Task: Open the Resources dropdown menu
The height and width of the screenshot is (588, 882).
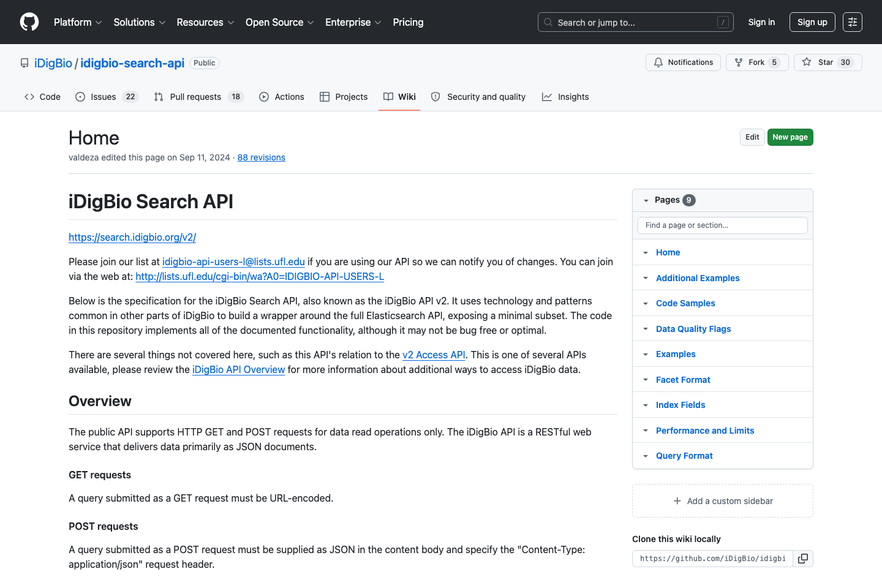Action: (x=205, y=22)
